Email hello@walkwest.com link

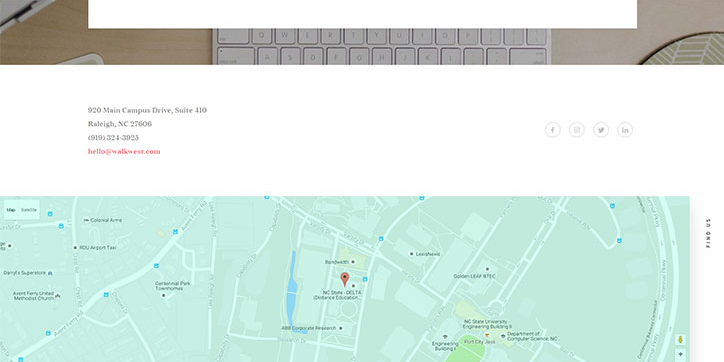(x=124, y=151)
